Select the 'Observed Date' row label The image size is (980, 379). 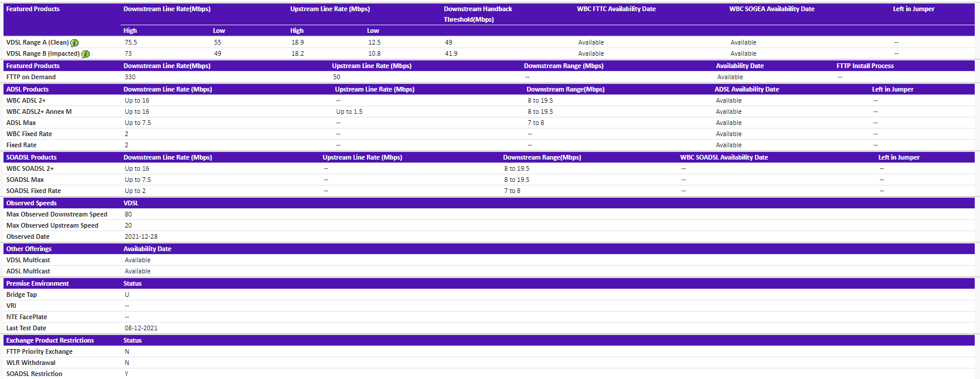tap(28, 236)
